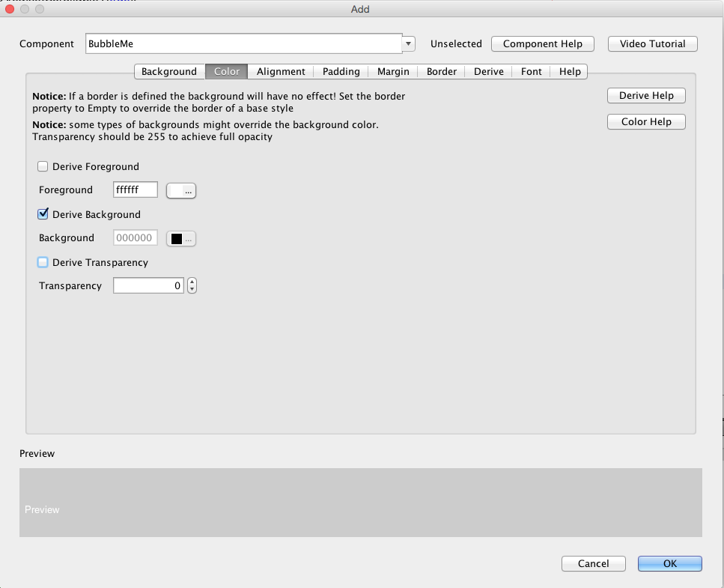This screenshot has height=588, width=724.
Task: Open Derive Help
Action: [x=645, y=95]
